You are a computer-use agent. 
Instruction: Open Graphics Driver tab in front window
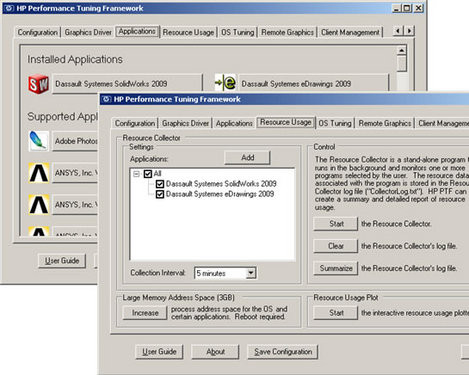pyautogui.click(x=185, y=123)
